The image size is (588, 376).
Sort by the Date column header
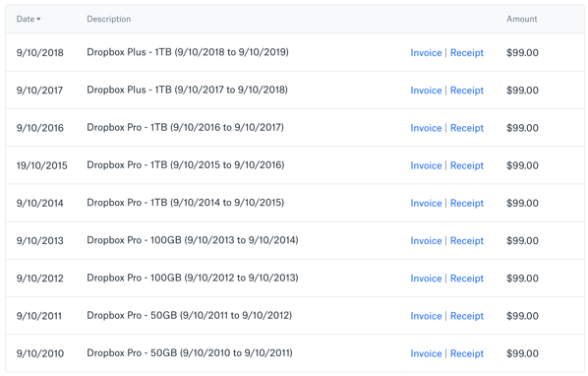(29, 19)
